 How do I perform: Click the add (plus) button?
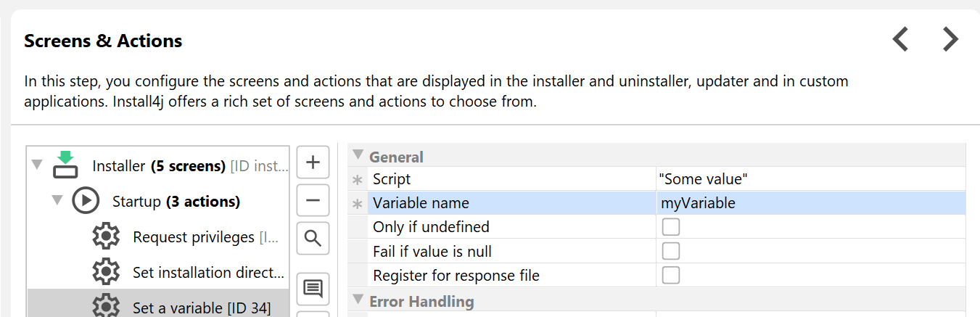313,162
